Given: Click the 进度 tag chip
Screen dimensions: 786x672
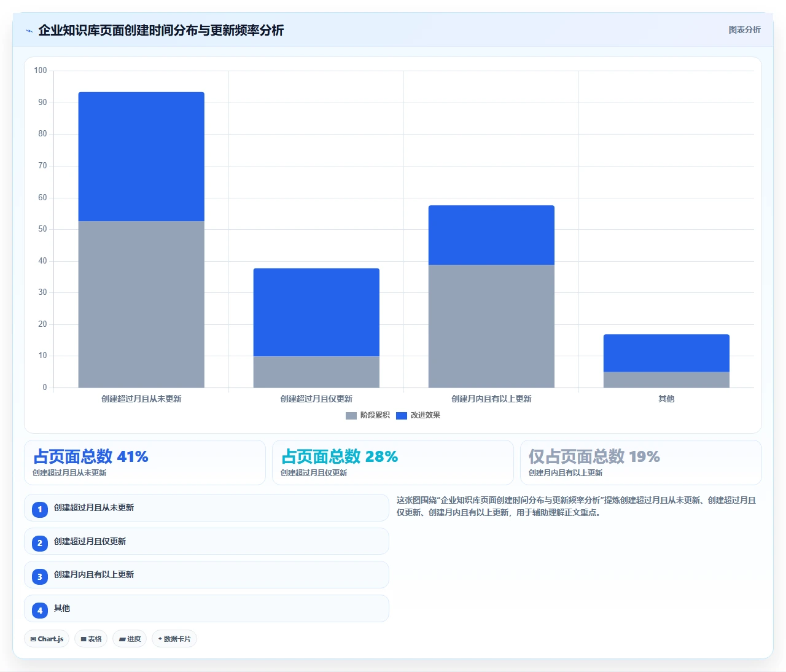Looking at the screenshot, I should click(x=130, y=639).
